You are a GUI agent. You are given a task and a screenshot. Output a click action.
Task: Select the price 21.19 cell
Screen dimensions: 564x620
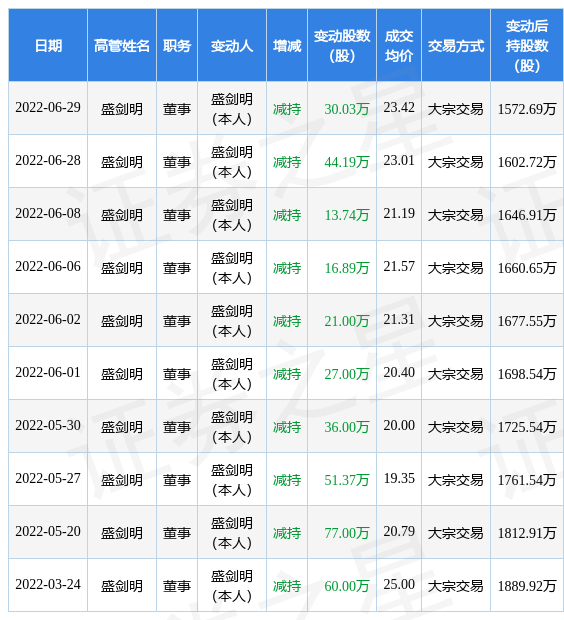point(399,214)
